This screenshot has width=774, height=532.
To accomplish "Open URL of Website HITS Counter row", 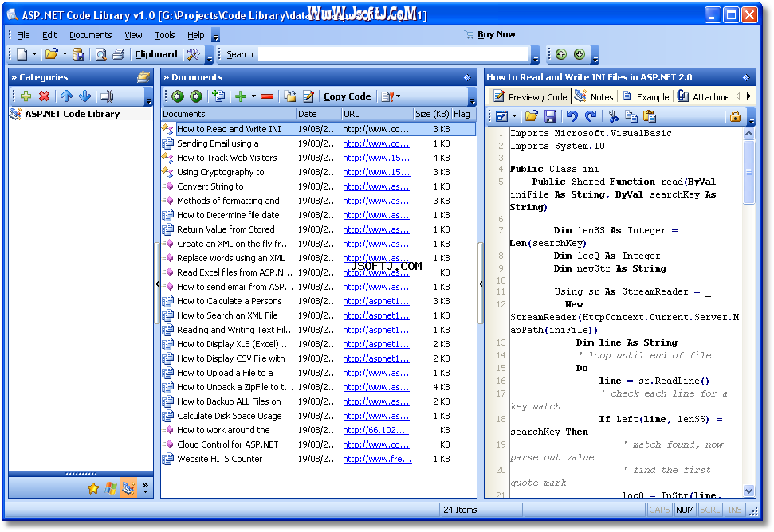I will [x=377, y=459].
